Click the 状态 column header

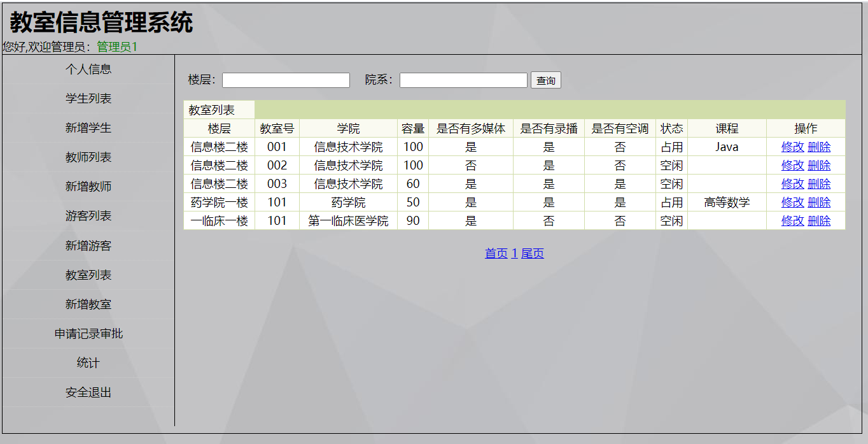pyautogui.click(x=672, y=129)
